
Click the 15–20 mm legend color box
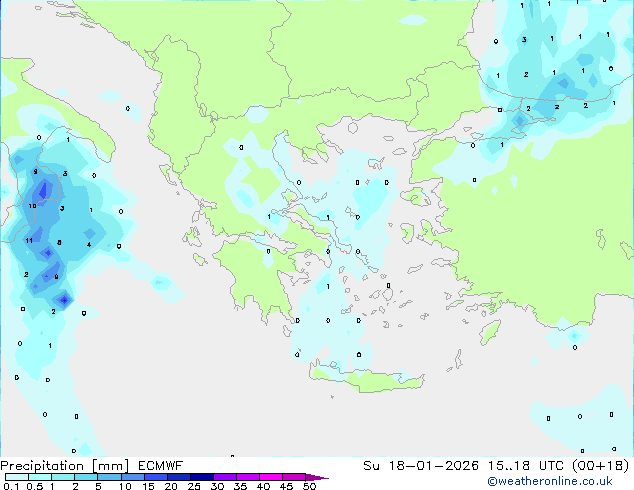point(155,477)
